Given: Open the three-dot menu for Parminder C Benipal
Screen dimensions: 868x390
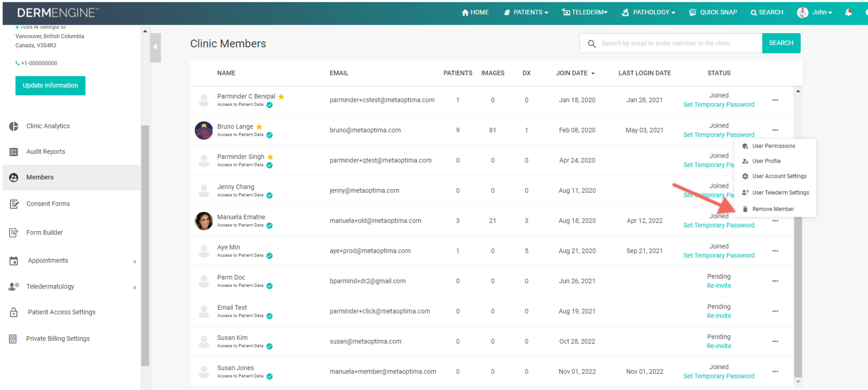Looking at the screenshot, I should tap(775, 100).
